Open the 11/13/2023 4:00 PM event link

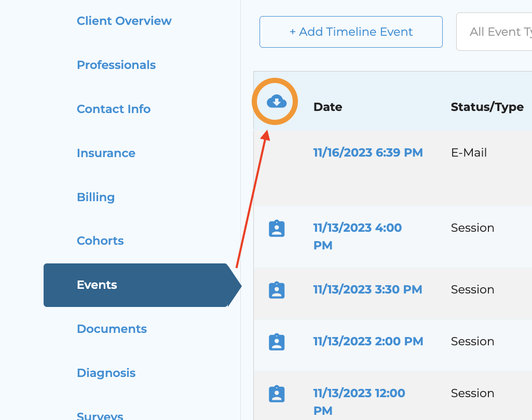[357, 236]
